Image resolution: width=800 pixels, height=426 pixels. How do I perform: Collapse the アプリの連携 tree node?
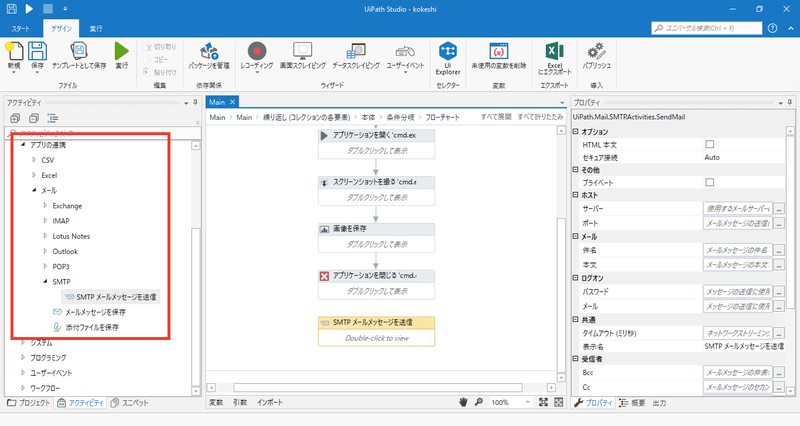pyautogui.click(x=23, y=145)
